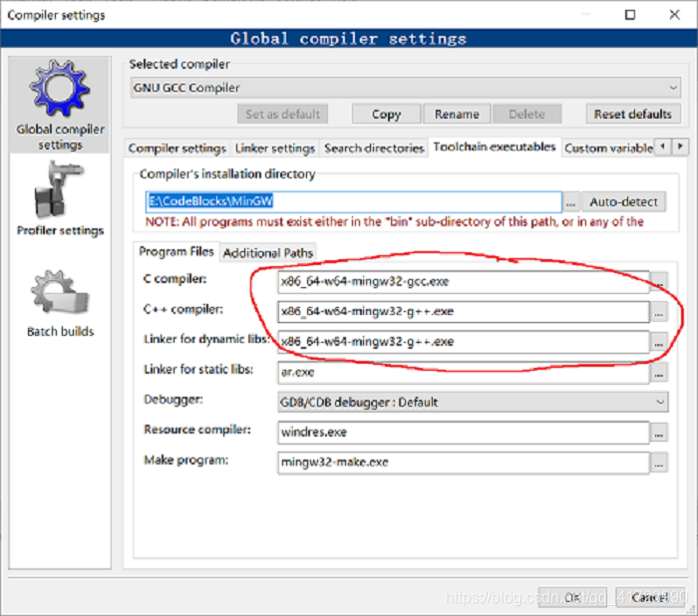Select the Program Files sub-tab
This screenshot has height=616, width=698.
[176, 251]
